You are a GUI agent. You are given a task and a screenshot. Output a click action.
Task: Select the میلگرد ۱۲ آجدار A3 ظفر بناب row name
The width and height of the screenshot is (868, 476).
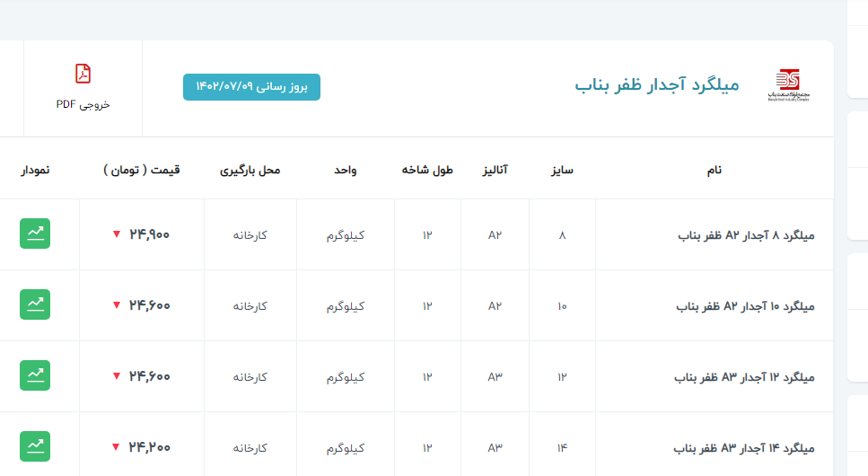744,377
